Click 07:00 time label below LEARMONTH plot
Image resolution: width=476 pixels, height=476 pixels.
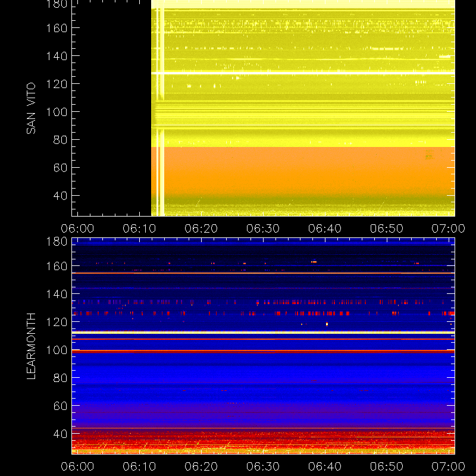coord(449,466)
